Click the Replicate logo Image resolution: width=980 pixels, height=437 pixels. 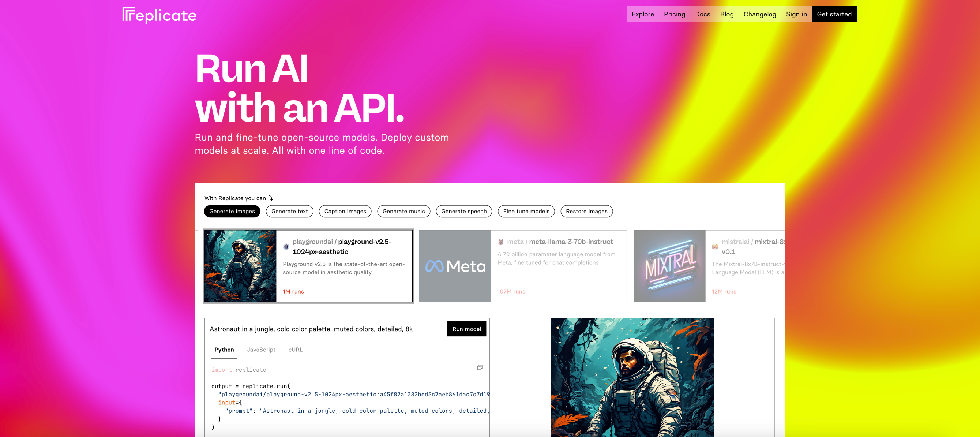159,15
